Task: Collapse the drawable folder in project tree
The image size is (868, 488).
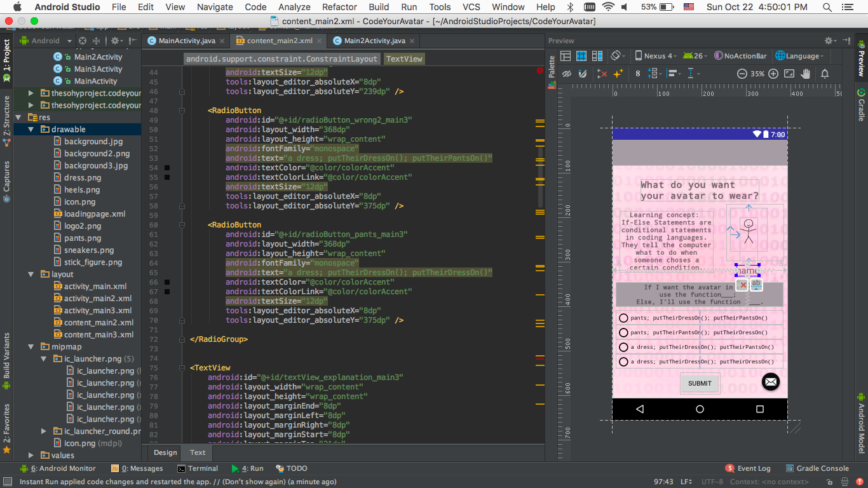Action: [31, 130]
